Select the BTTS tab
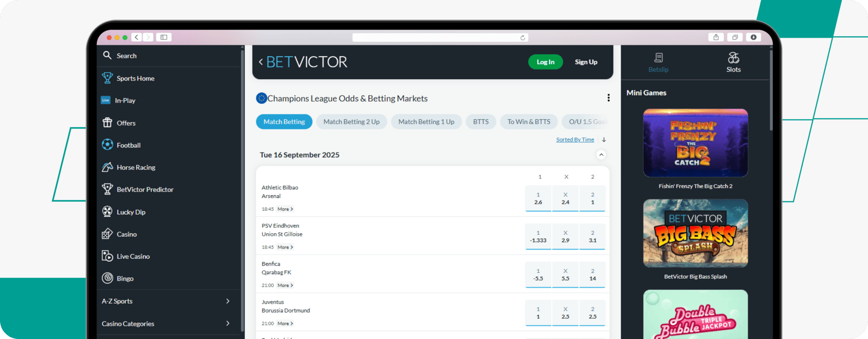 (x=481, y=122)
